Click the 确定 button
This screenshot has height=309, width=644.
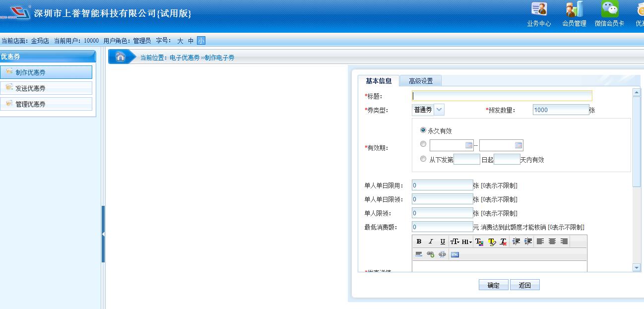(493, 285)
